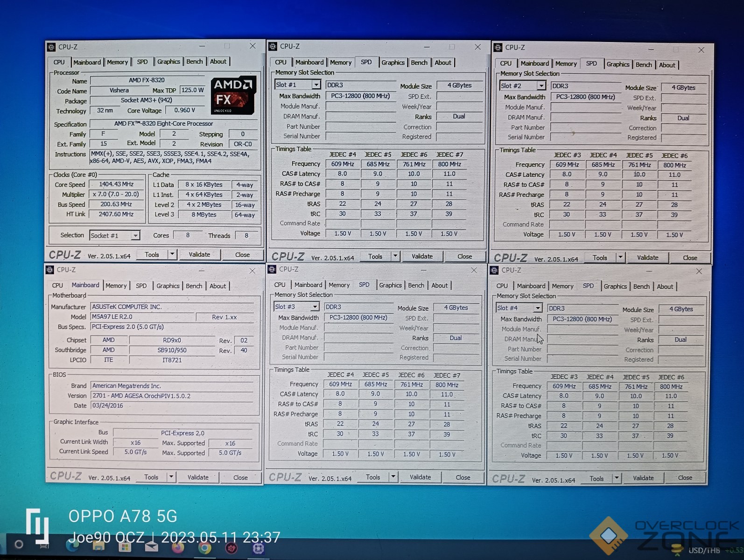Open the Socket #1 selection dropdown
This screenshot has width=744, height=560.
click(x=135, y=236)
